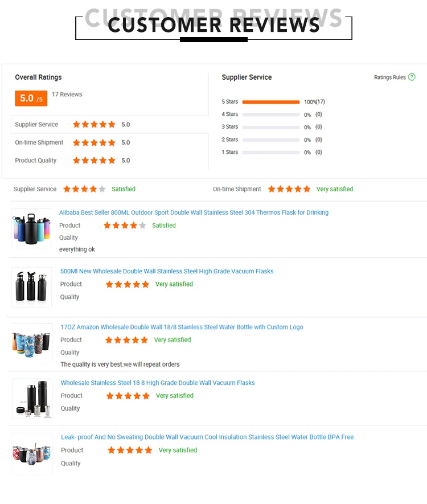The width and height of the screenshot is (427, 504).
Task: Click the black 500ml flasks thumbnail
Action: point(32,287)
